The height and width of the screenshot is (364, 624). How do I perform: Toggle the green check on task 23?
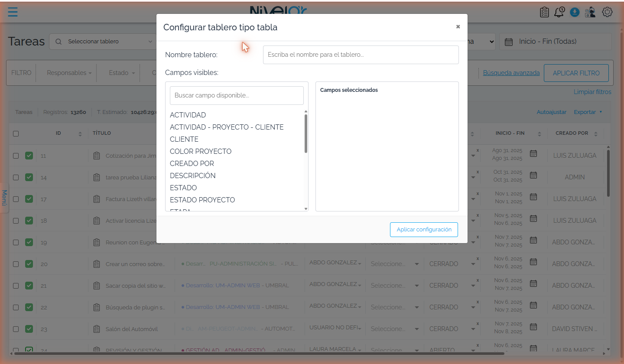[29, 329]
